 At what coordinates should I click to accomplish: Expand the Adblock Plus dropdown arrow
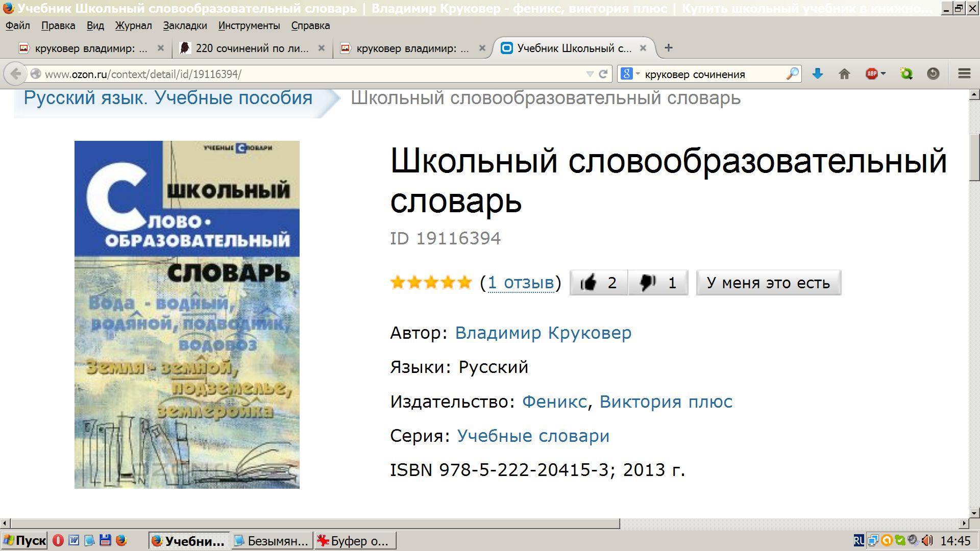883,74
